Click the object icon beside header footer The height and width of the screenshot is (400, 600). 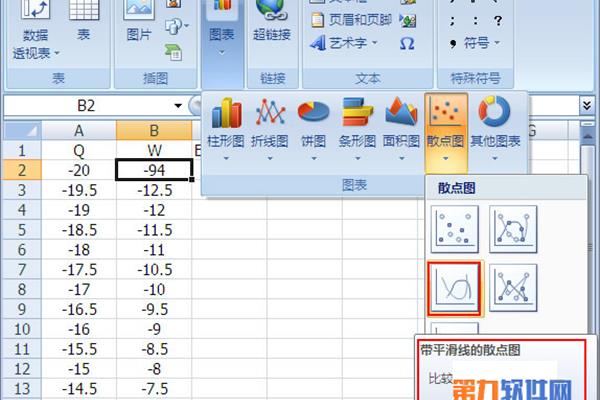(x=408, y=20)
